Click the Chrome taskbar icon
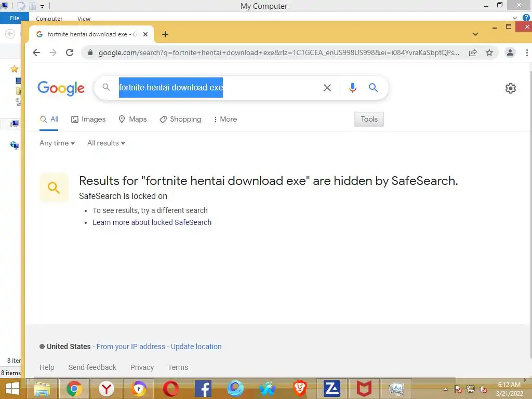Viewport: 532px width, 399px height. click(74, 389)
